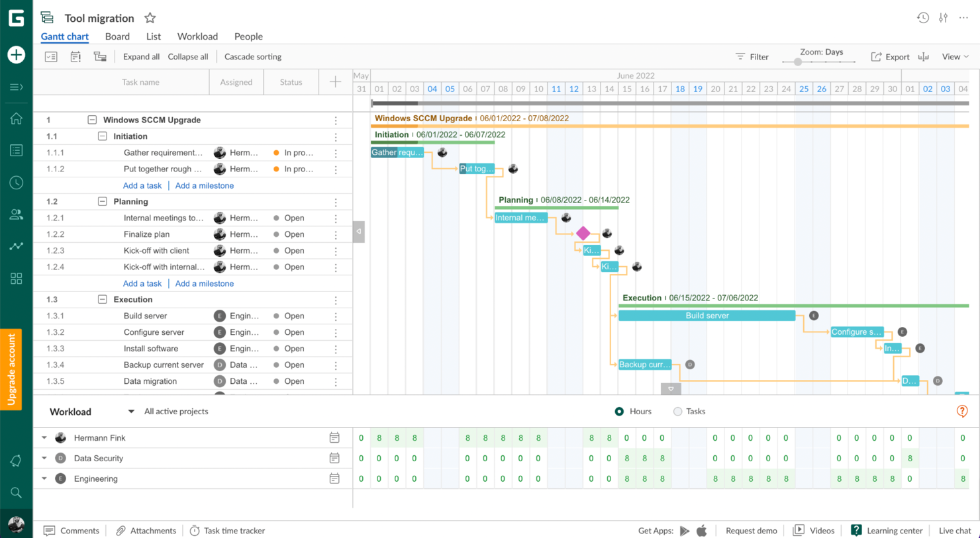
Task: Toggle the favorite star next to Tool migration
Action: 150,18
